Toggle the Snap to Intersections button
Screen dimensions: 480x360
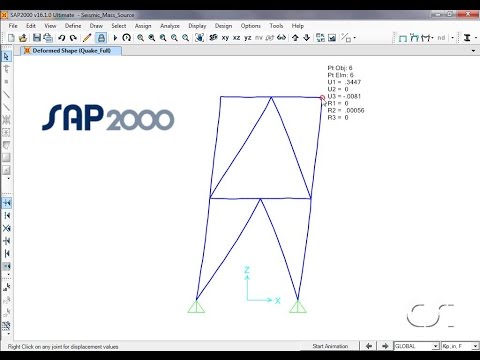tap(7, 228)
